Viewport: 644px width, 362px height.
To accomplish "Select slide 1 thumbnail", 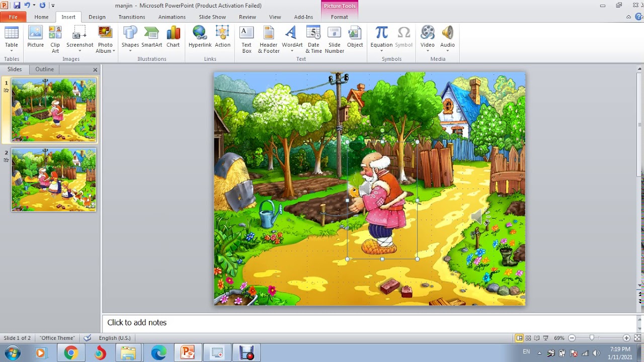I will click(54, 110).
